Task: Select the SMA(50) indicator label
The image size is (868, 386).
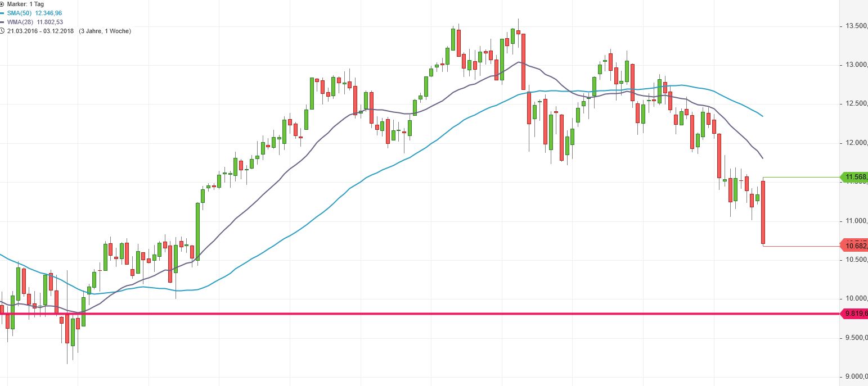Action: click(x=20, y=13)
